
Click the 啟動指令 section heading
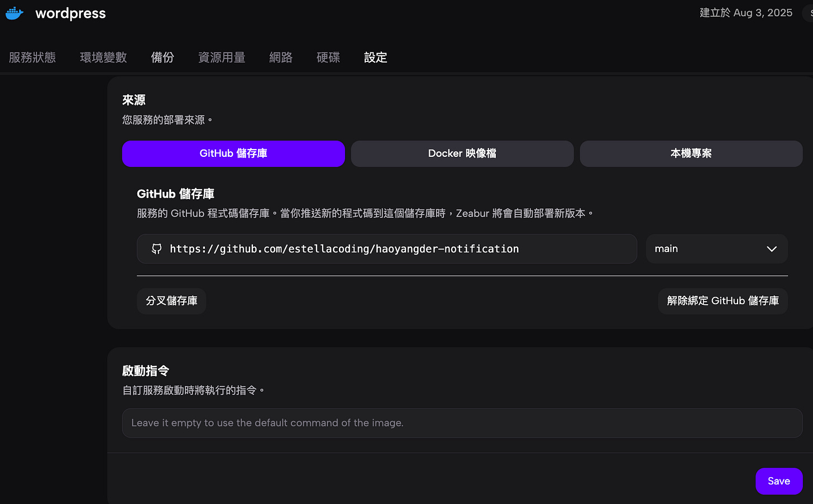tap(146, 371)
